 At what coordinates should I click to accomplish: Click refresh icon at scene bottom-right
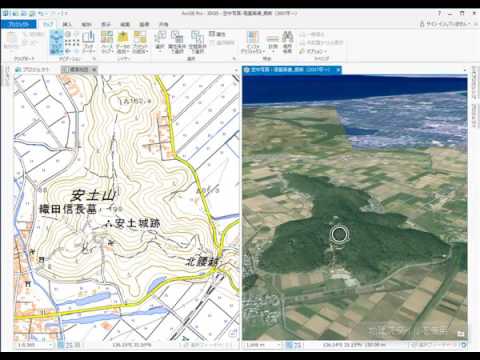click(464, 345)
